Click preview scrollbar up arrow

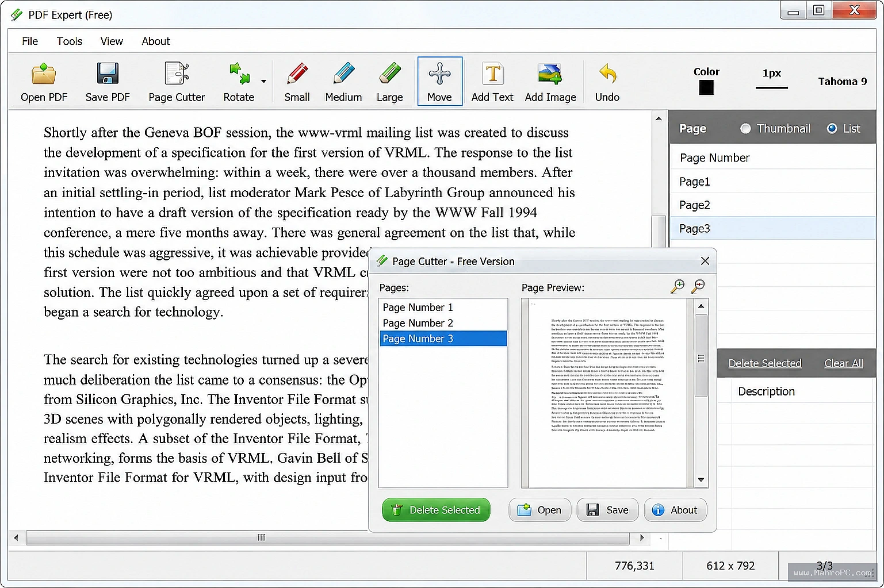(x=701, y=306)
